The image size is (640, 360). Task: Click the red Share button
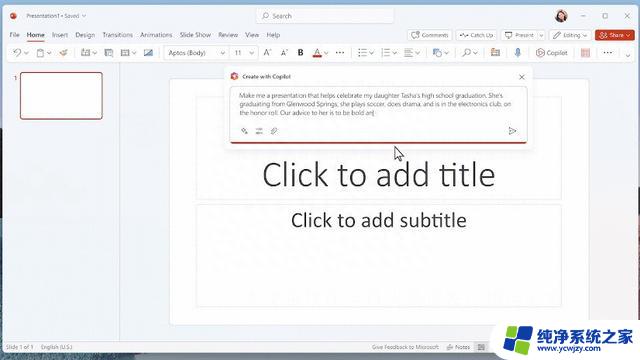point(615,35)
